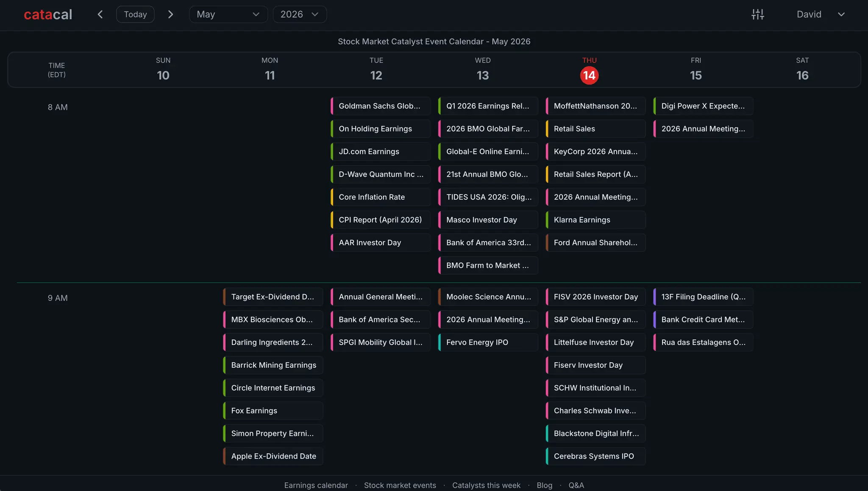Open Klarna Earnings event

tap(596, 220)
